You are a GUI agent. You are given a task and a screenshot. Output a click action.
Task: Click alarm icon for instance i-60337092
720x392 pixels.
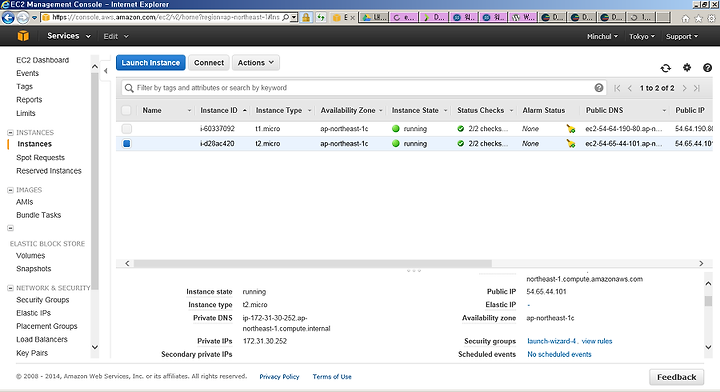tap(571, 129)
